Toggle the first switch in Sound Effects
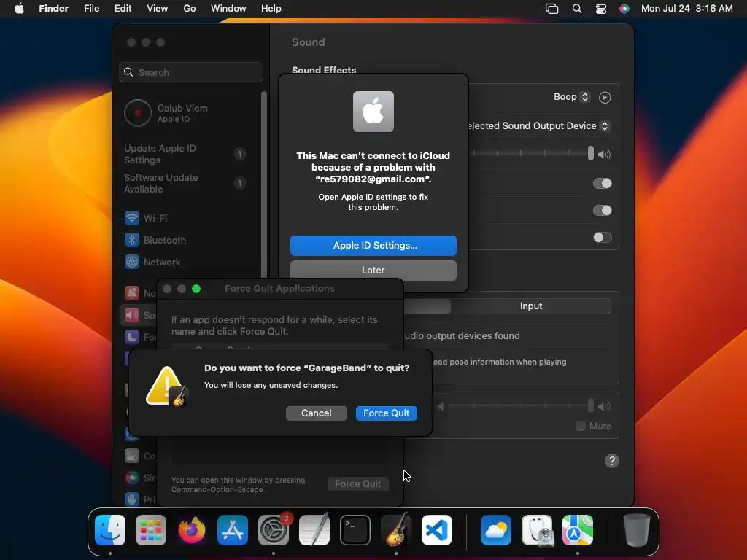Viewport: 747px width, 560px height. pos(602,183)
